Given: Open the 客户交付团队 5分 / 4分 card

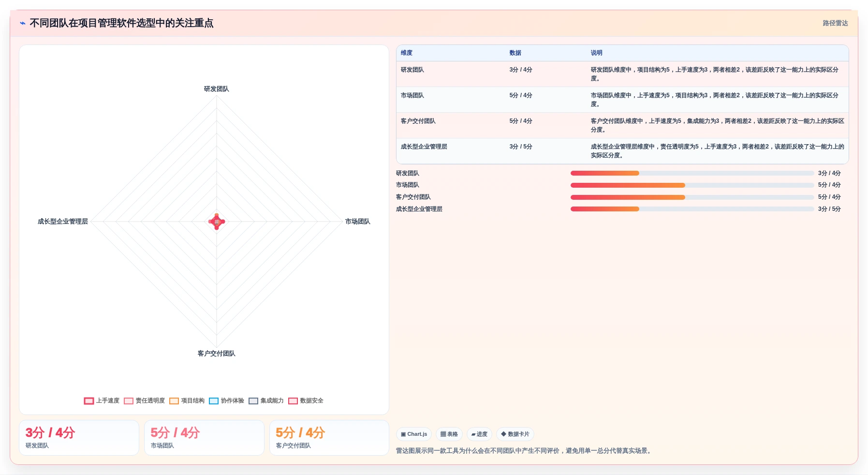Looking at the screenshot, I should [x=329, y=438].
